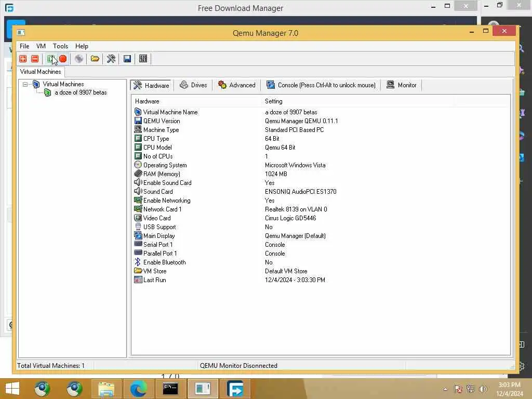
Task: Open the Tools menu
Action: tap(60, 46)
